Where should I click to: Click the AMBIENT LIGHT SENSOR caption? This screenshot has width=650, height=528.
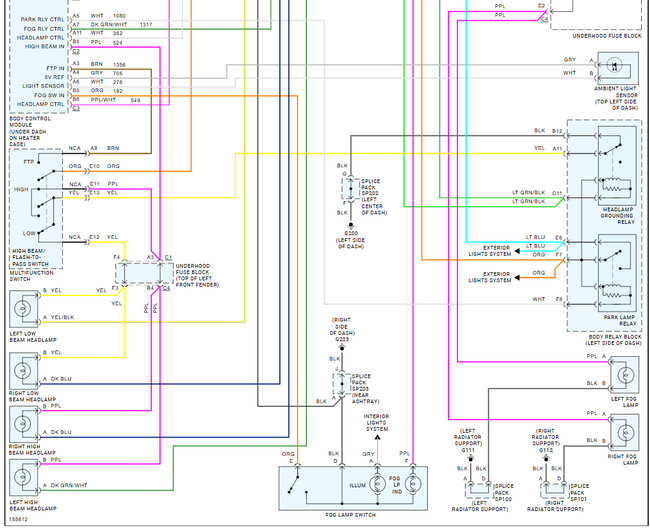click(x=616, y=98)
